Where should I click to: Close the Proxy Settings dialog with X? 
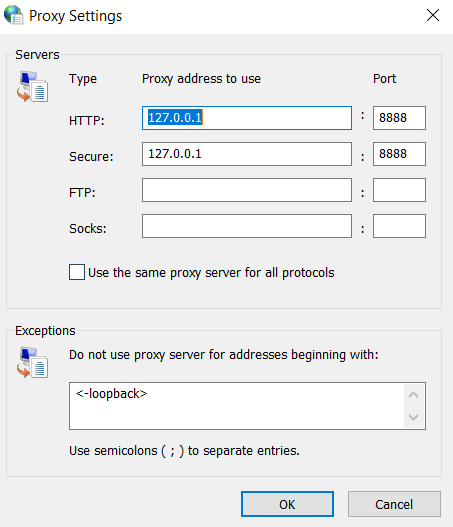pyautogui.click(x=433, y=15)
